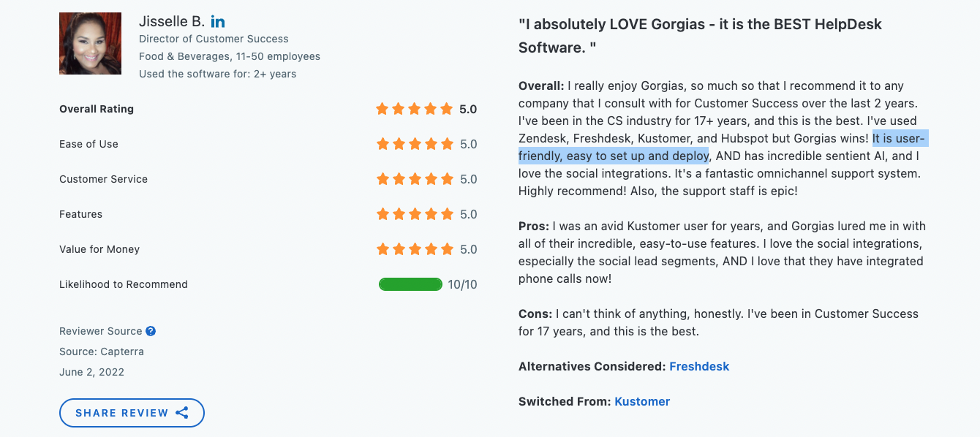Click the share icon in Share Review
The width and height of the screenshot is (980, 437).
(182, 413)
